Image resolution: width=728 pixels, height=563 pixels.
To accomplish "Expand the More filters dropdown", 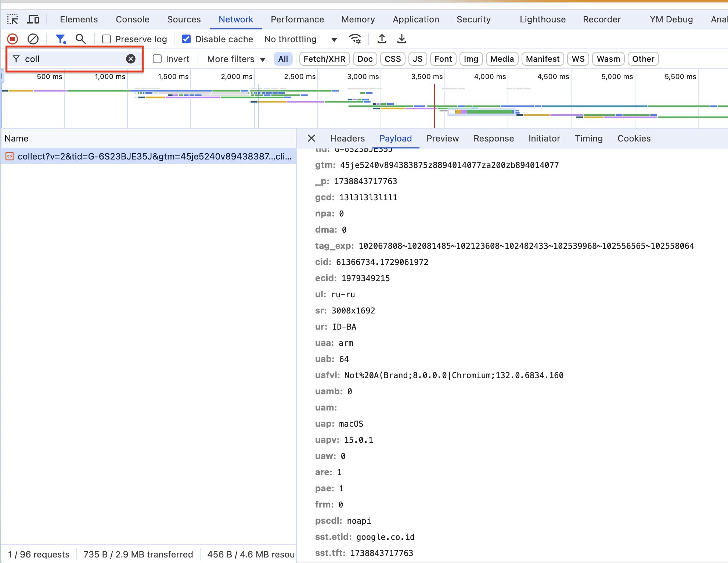I will coord(236,59).
